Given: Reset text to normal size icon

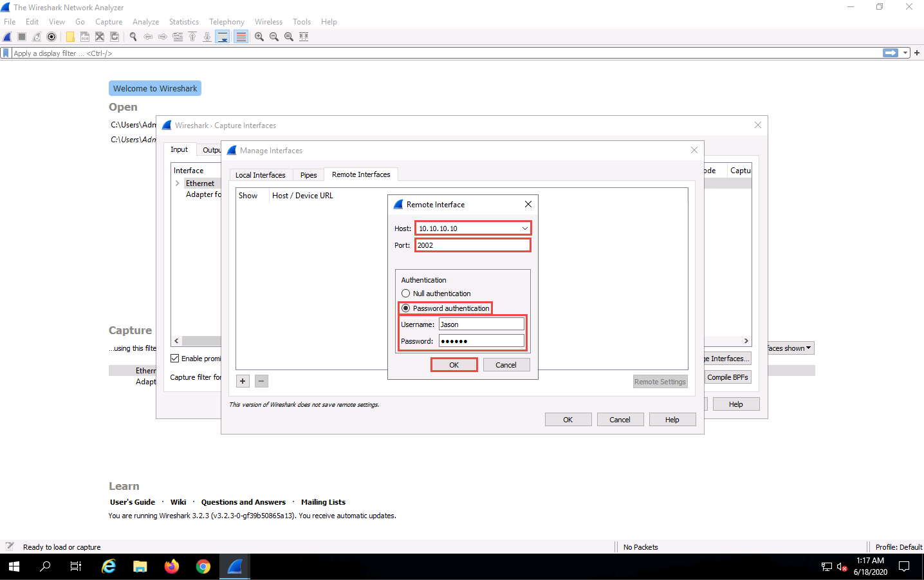Looking at the screenshot, I should tap(289, 37).
